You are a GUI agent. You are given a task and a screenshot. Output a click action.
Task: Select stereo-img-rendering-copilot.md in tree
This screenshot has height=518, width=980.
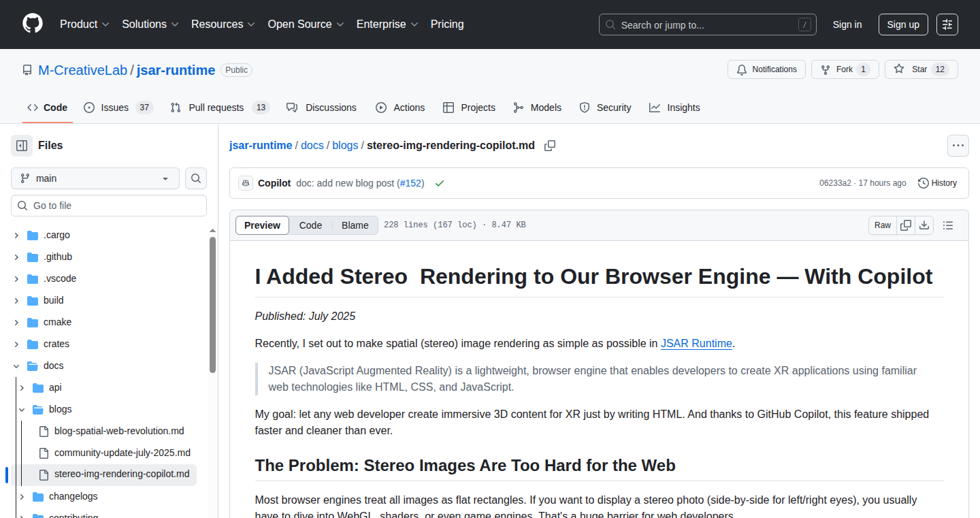pos(122,474)
